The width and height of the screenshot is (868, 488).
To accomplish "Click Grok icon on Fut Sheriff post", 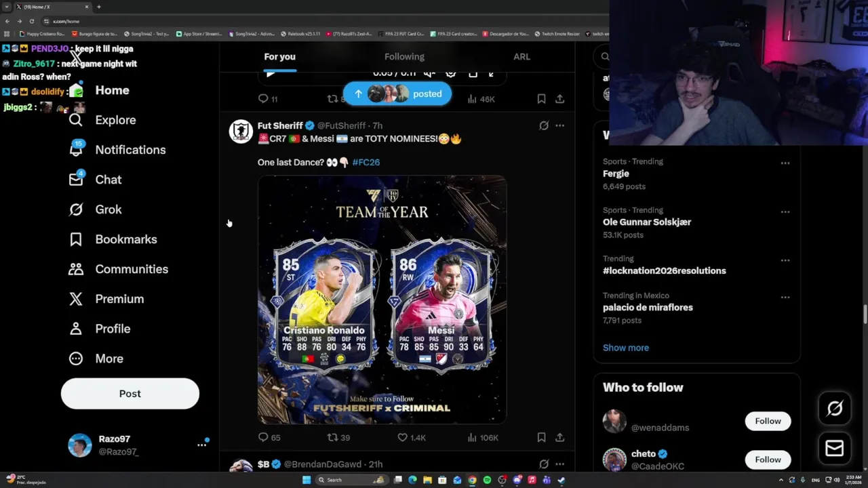I will pyautogui.click(x=543, y=125).
